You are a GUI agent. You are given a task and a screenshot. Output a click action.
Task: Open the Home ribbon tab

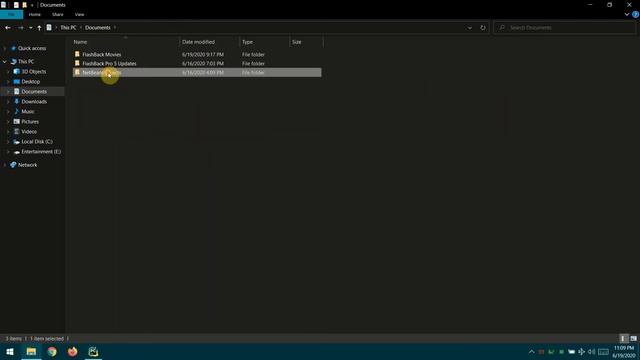pyautogui.click(x=35, y=14)
